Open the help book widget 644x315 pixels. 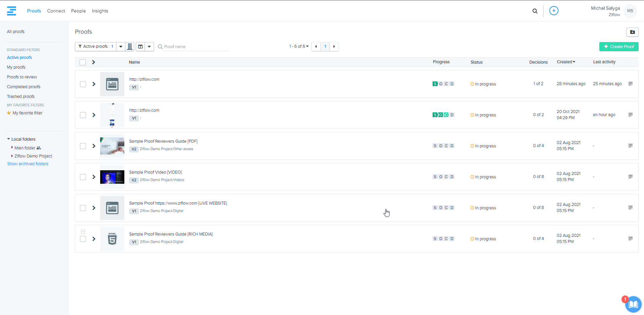click(x=633, y=304)
